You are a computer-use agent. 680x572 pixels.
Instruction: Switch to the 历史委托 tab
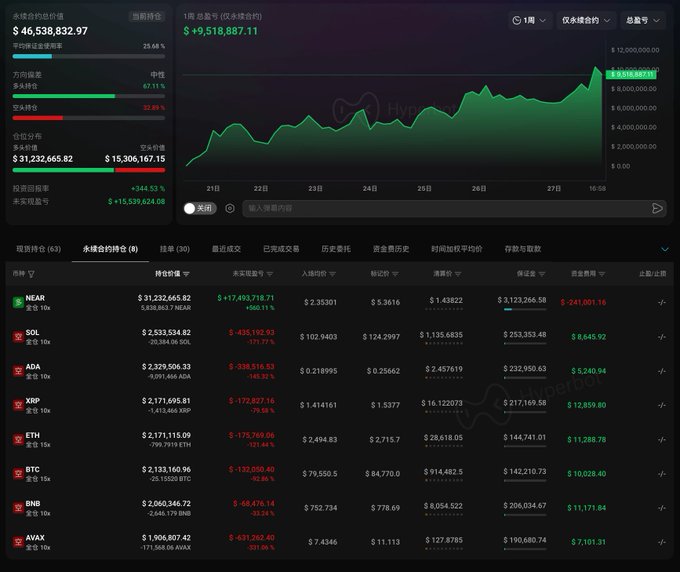[x=336, y=249]
